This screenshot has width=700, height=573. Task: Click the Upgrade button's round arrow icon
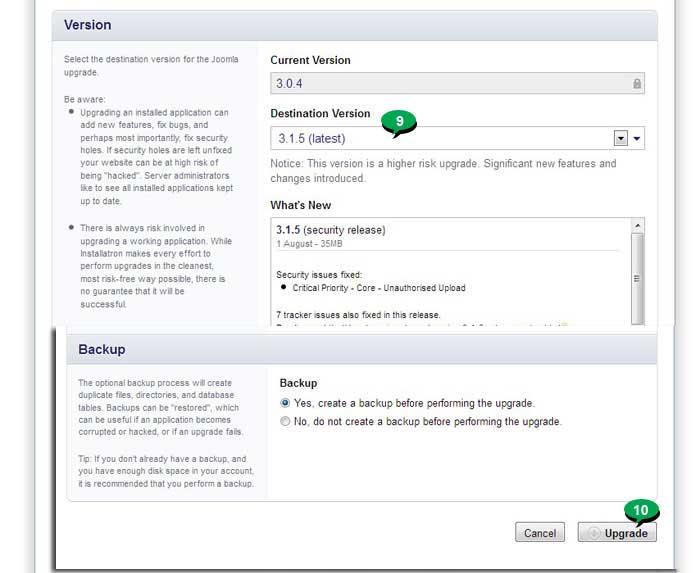[594, 533]
